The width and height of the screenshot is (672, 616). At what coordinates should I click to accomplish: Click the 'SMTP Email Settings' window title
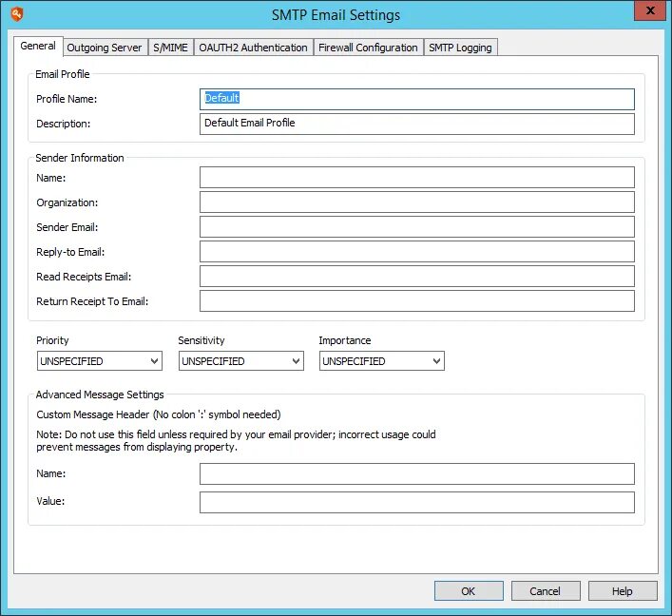point(336,15)
